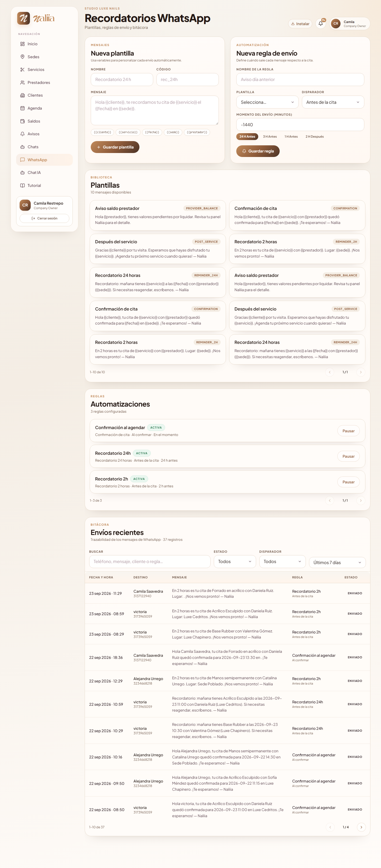Open the notifications bell icon

(321, 24)
